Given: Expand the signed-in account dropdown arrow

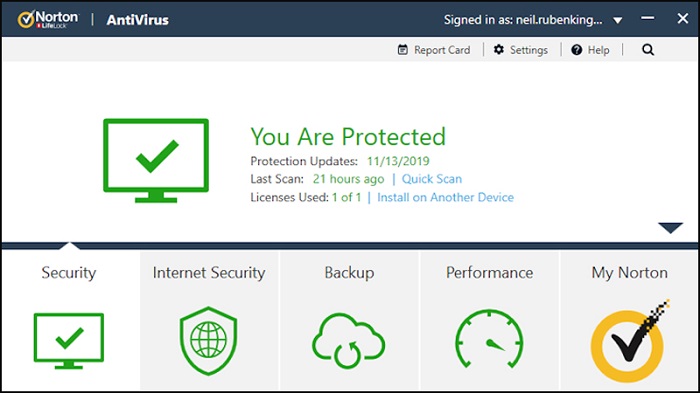Looking at the screenshot, I should pyautogui.click(x=617, y=20).
